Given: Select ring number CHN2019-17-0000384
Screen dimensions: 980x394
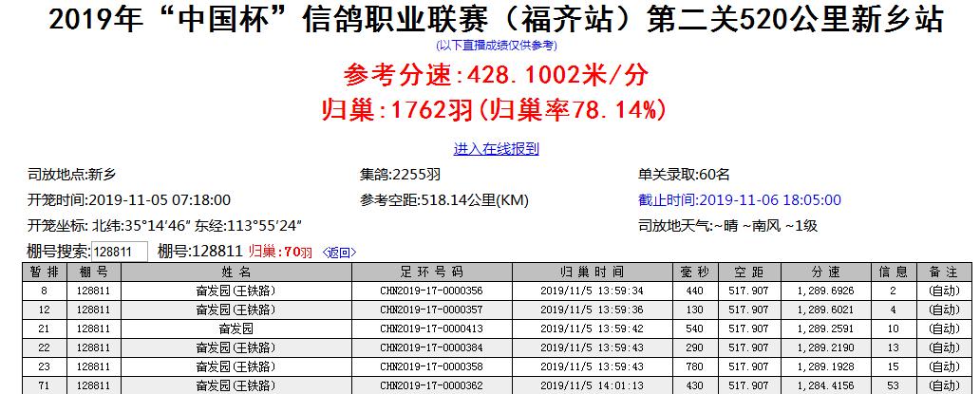Looking at the screenshot, I should click(432, 347).
